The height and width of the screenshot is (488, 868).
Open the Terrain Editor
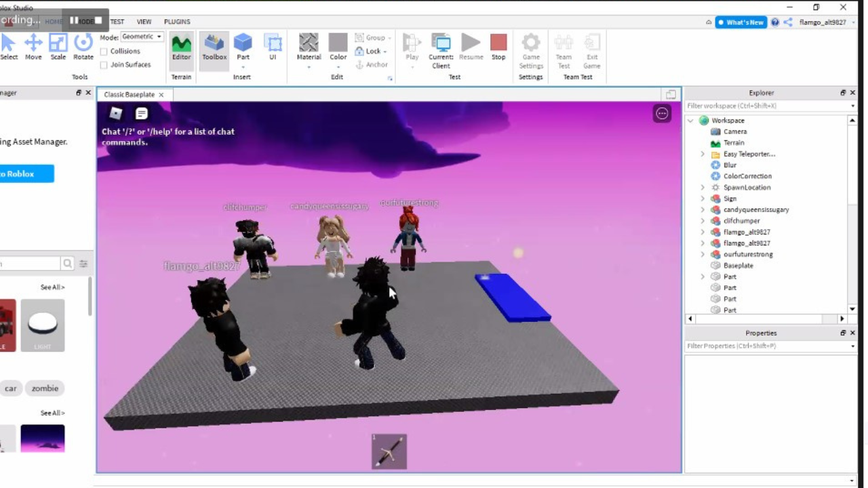tap(181, 47)
